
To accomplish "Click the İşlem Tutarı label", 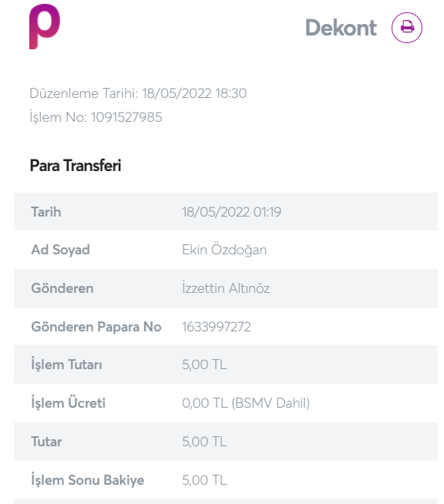I will [x=66, y=365].
